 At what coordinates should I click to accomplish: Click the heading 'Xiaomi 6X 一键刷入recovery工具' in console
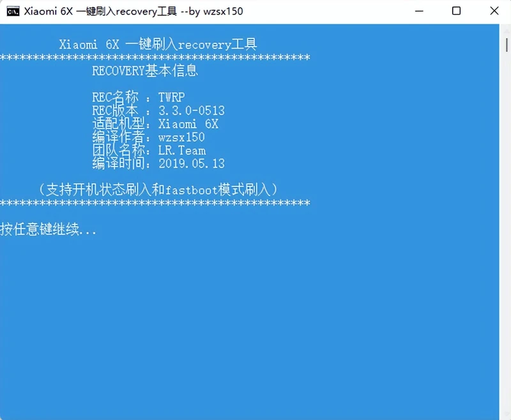[158, 44]
